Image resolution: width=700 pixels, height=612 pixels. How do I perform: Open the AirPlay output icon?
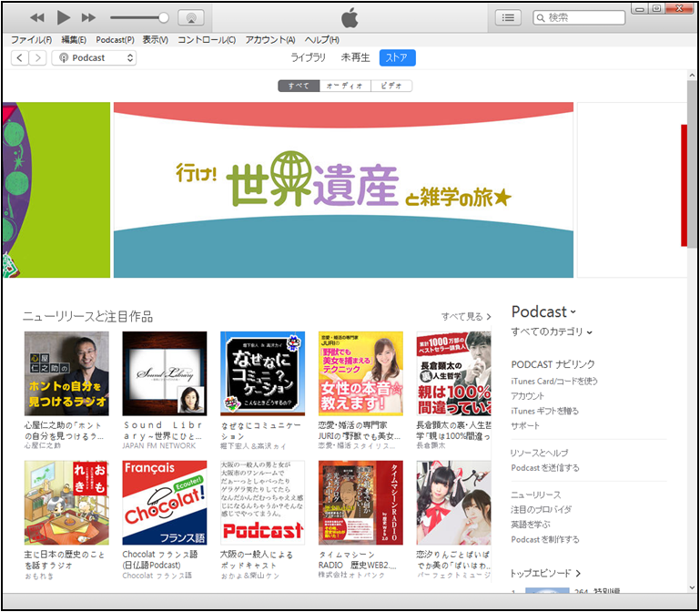tap(191, 18)
